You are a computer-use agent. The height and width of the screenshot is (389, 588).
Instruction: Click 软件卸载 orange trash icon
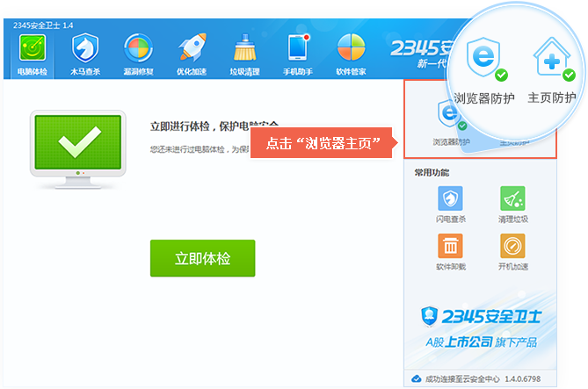tap(450, 246)
